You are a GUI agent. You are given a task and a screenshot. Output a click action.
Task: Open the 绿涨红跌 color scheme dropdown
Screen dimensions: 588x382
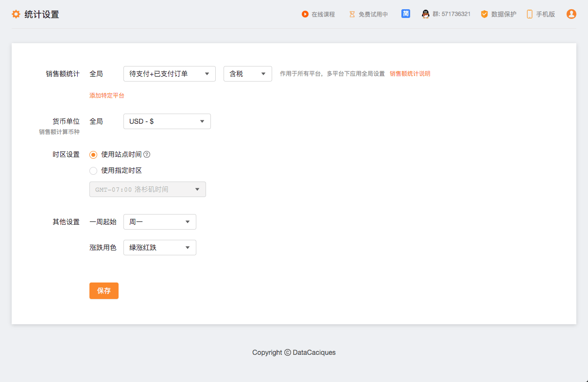pyautogui.click(x=159, y=248)
